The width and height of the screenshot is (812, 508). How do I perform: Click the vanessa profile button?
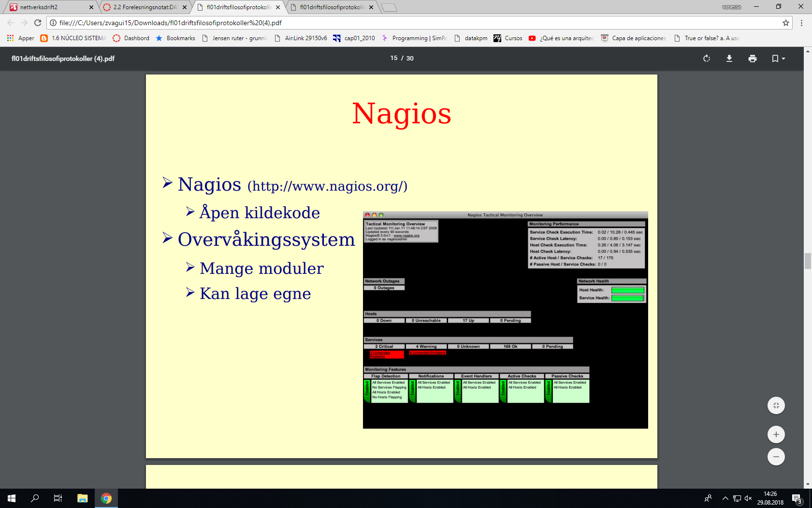731,7
